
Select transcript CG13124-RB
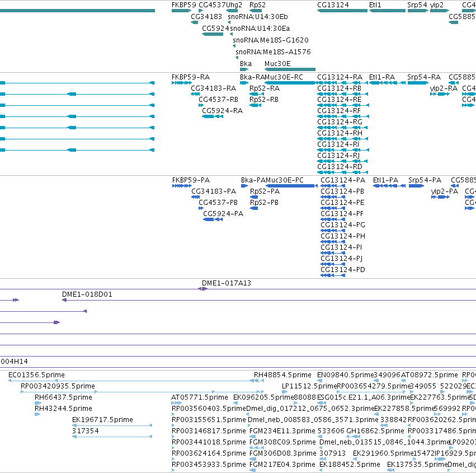tap(343, 94)
